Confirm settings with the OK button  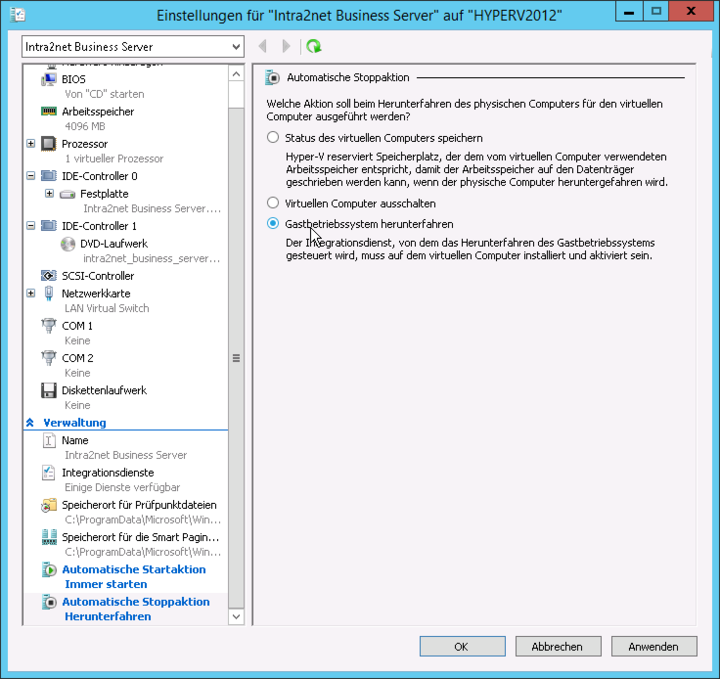[x=462, y=646]
